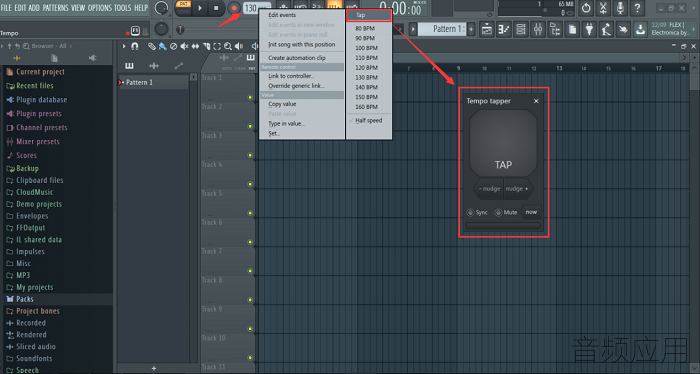Viewport: 700px width, 374px height.
Task: Open the PATTERNS menu in menu bar
Action: [x=55, y=8]
